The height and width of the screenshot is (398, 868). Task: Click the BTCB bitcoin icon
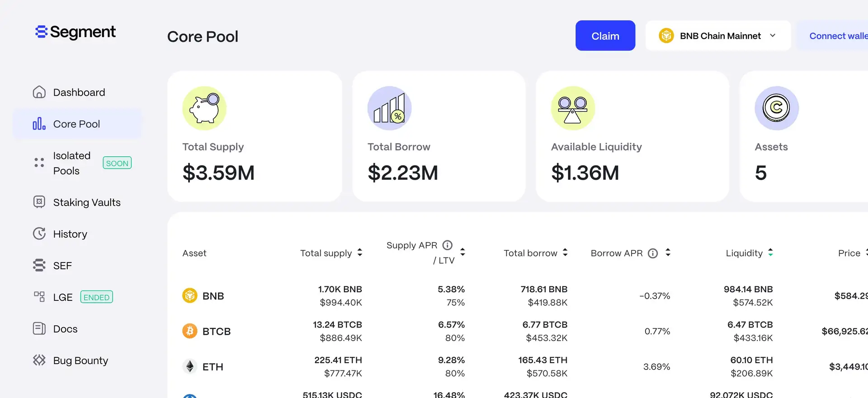(190, 331)
